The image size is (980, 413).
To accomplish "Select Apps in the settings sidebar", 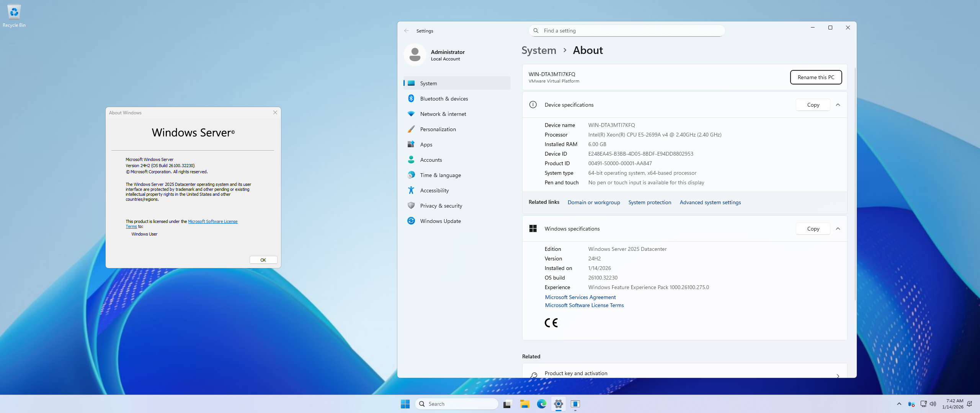I will point(426,145).
